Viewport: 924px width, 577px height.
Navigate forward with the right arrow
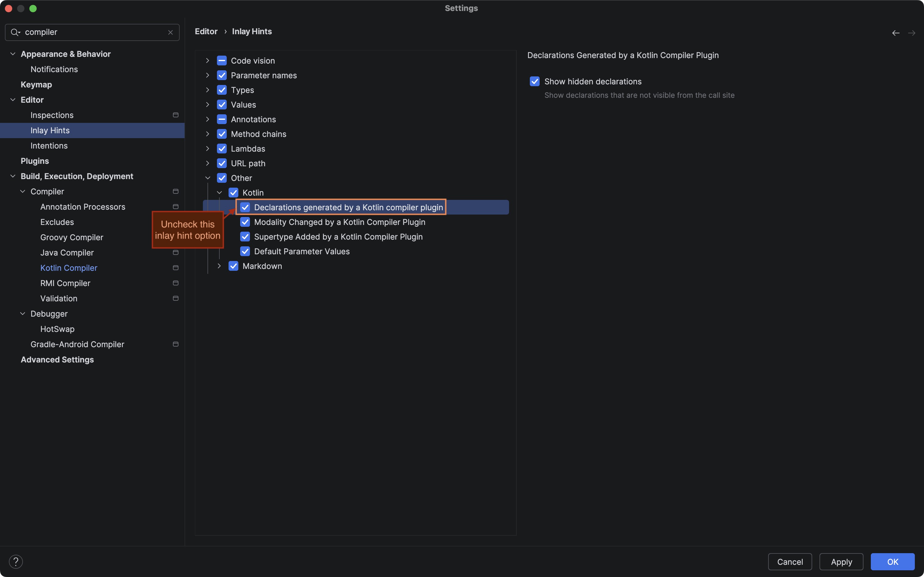coord(911,33)
